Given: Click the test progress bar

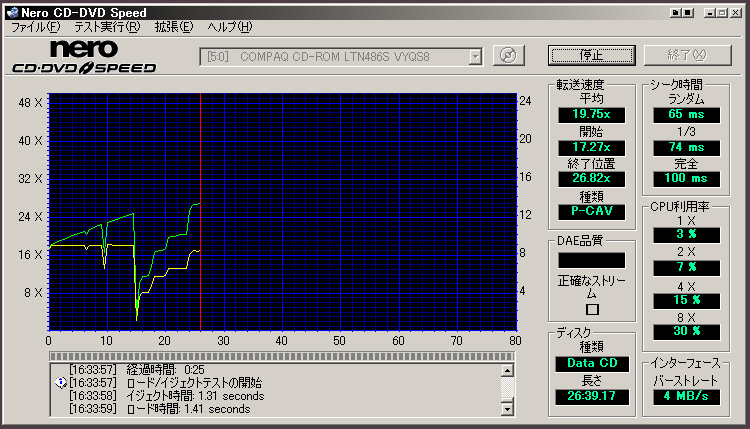Looking at the screenshot, I should [x=282, y=356].
